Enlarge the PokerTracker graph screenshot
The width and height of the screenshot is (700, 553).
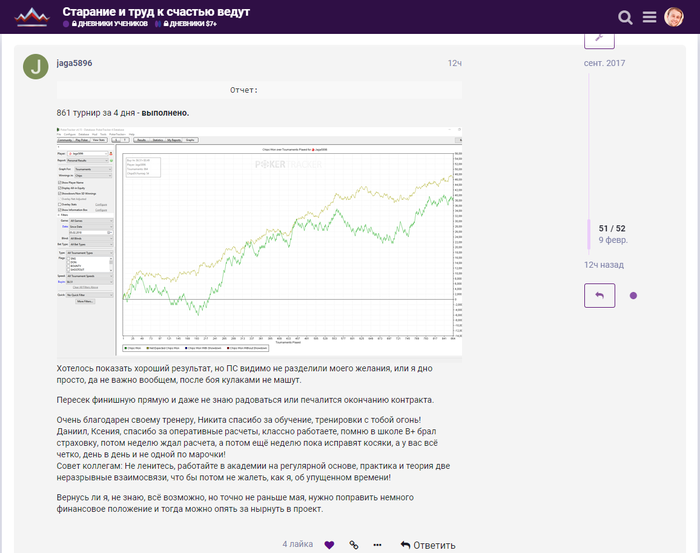(x=259, y=241)
